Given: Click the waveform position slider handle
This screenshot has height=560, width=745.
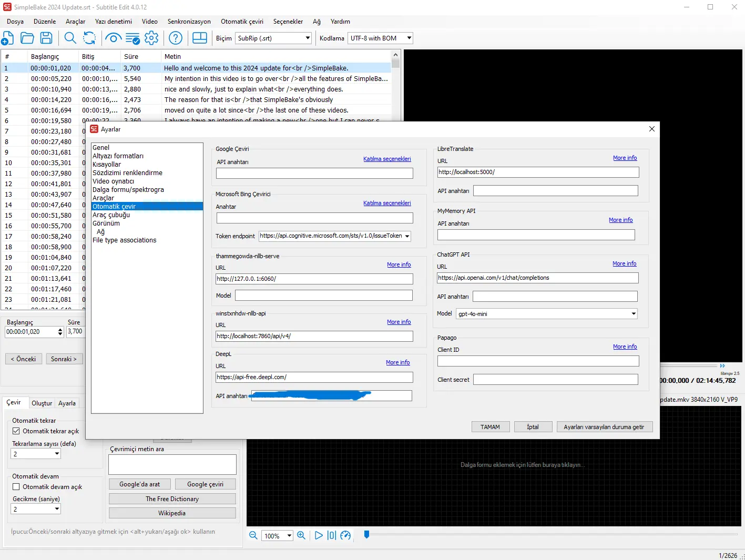Looking at the screenshot, I should click(x=366, y=535).
